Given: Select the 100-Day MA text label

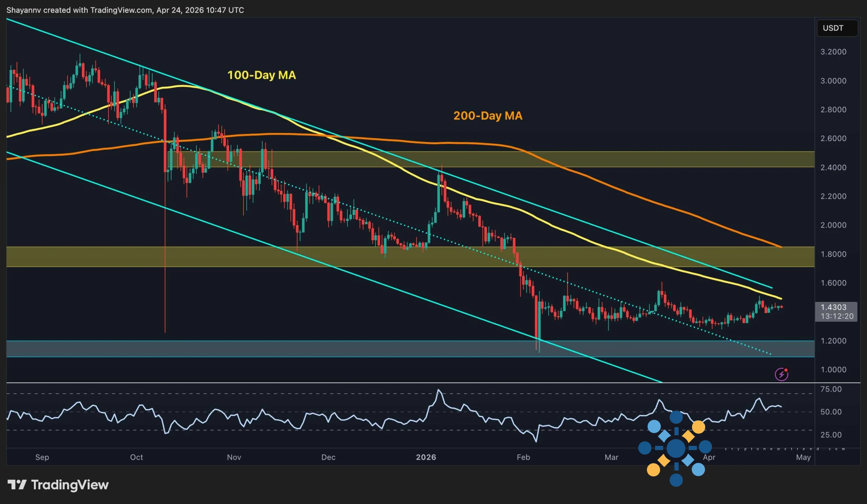Looking at the screenshot, I should [x=261, y=75].
